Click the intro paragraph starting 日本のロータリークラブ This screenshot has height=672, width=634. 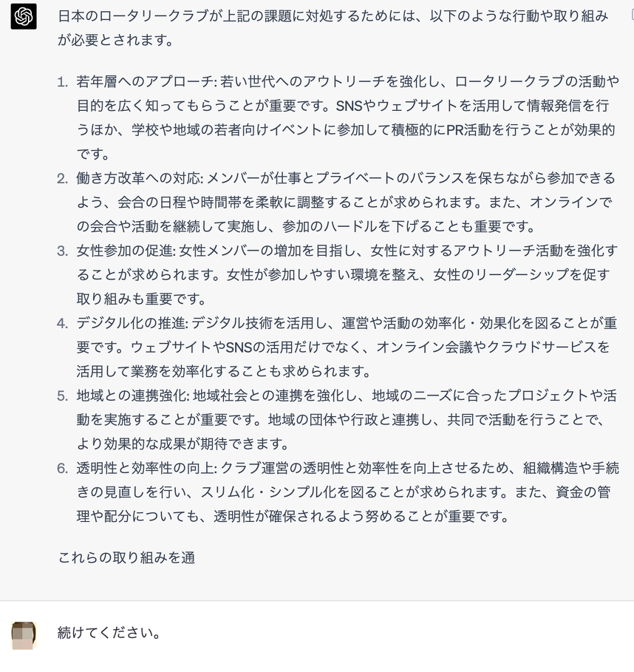click(333, 27)
